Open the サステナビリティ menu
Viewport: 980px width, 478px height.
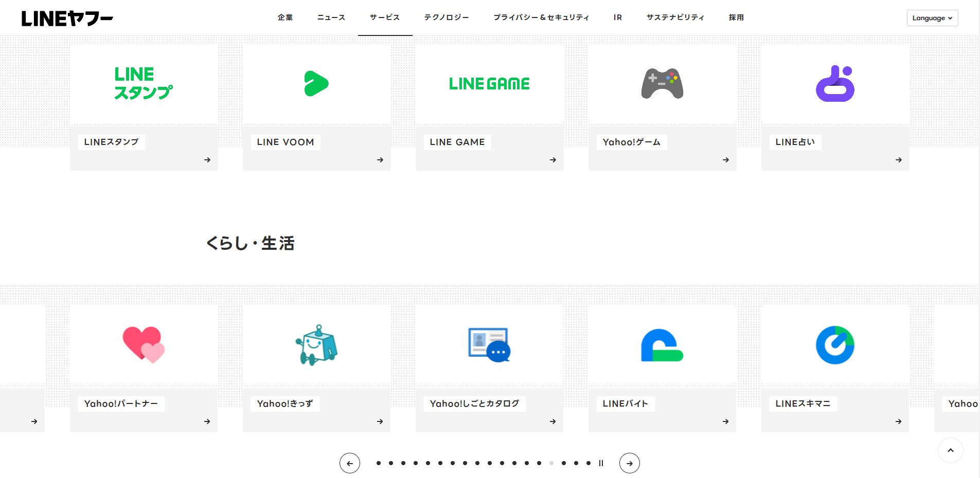675,17
